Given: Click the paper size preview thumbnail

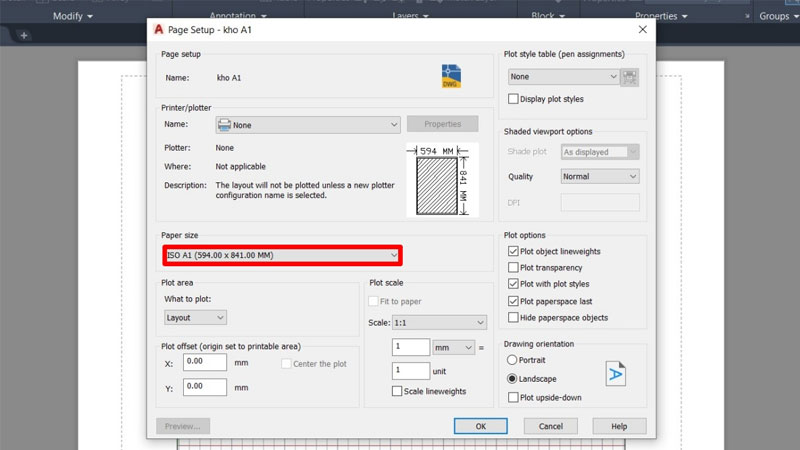Looking at the screenshot, I should [x=442, y=180].
